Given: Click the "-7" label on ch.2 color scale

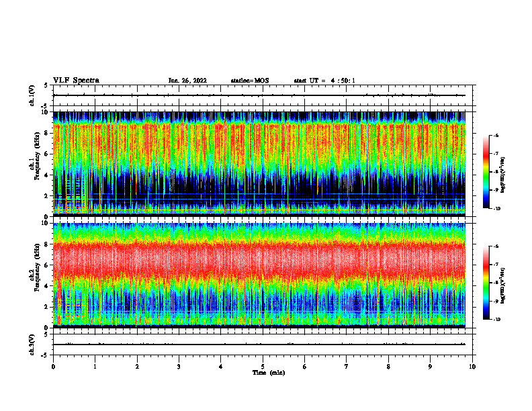Looking at the screenshot, I should click(496, 265).
